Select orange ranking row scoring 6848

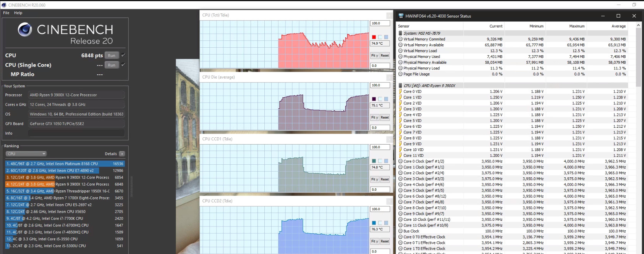[x=65, y=184]
